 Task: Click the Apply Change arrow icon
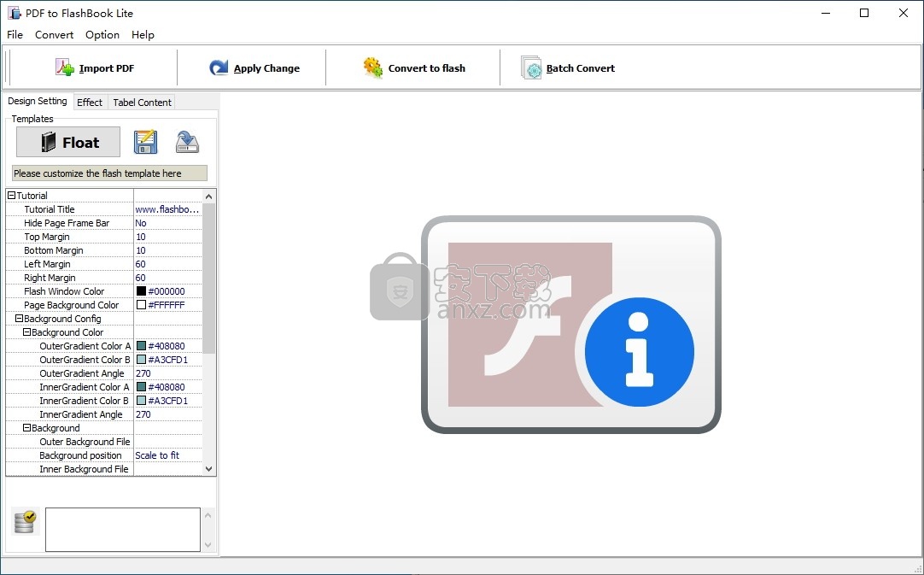point(219,67)
